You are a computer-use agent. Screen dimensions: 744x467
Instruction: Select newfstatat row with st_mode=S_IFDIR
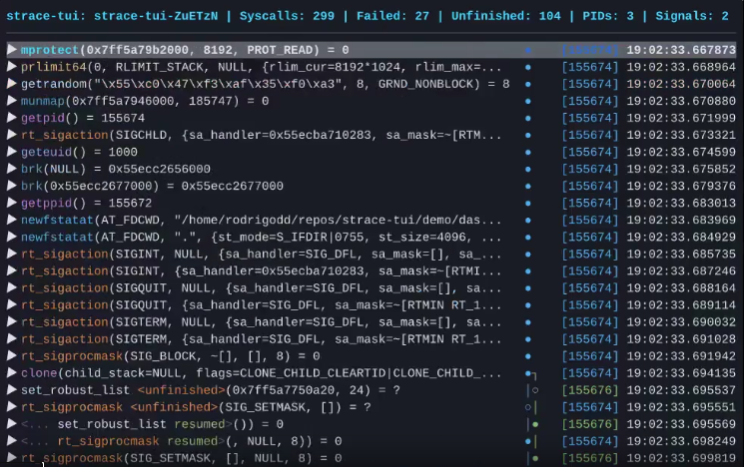click(261, 237)
